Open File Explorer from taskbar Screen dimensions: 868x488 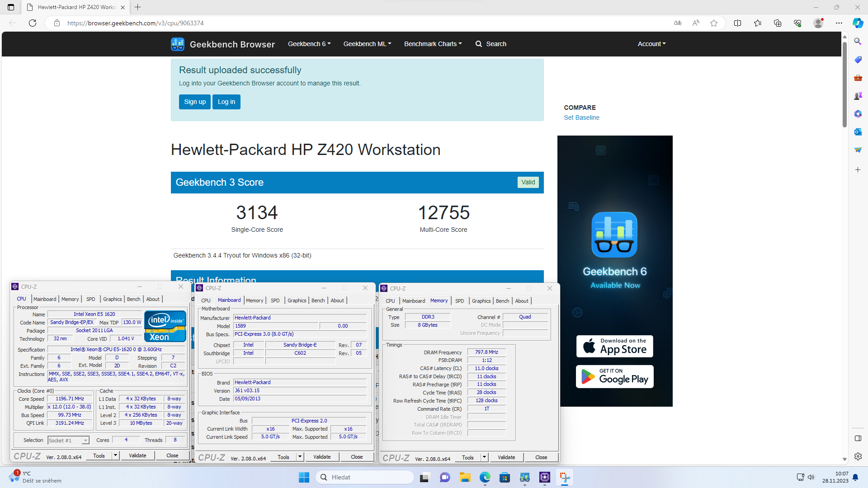(x=465, y=477)
